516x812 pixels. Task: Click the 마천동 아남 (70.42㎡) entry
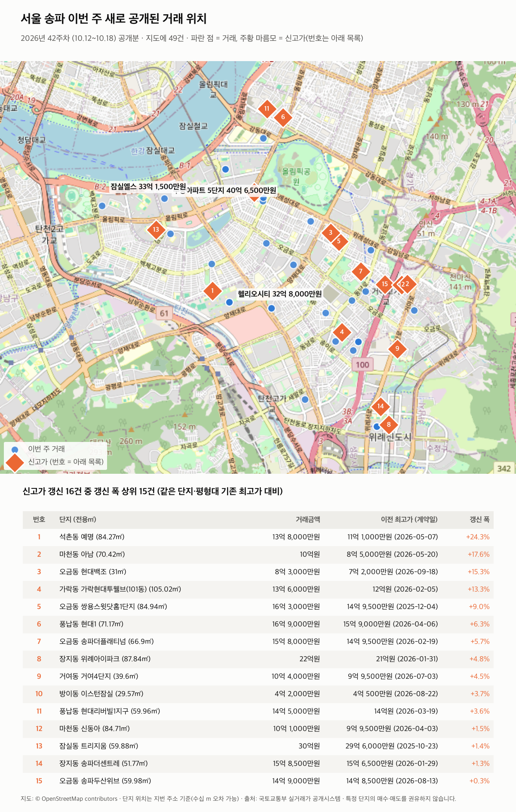tap(92, 554)
